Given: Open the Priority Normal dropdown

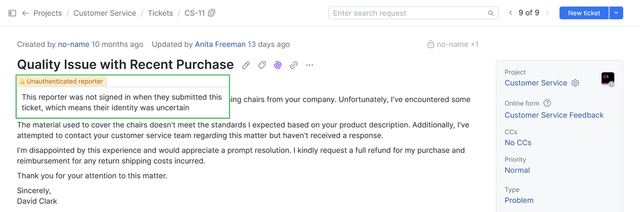Looking at the screenshot, I should click(517, 170).
